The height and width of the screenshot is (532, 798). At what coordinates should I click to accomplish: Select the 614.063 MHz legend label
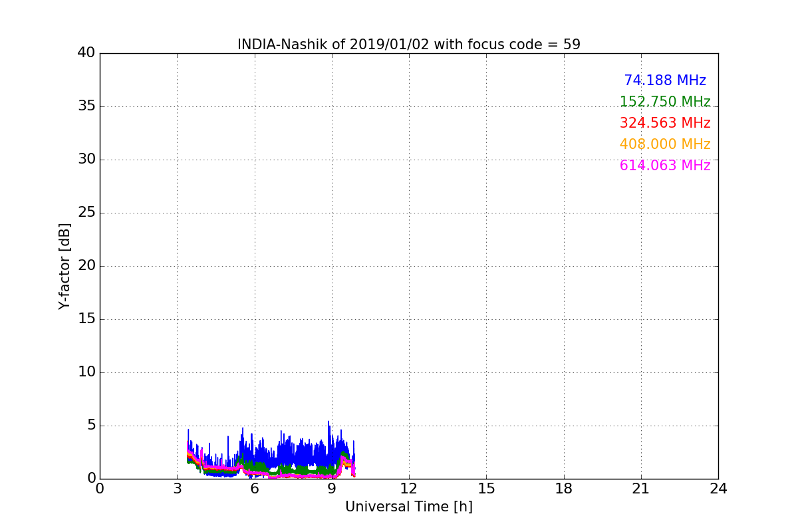665,166
